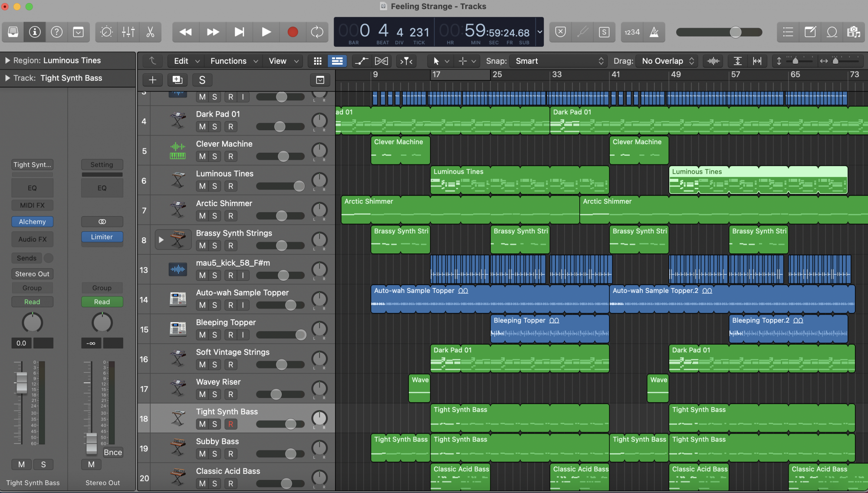This screenshot has height=493, width=868.
Task: Open track header options dropdown button
Action: (320, 80)
